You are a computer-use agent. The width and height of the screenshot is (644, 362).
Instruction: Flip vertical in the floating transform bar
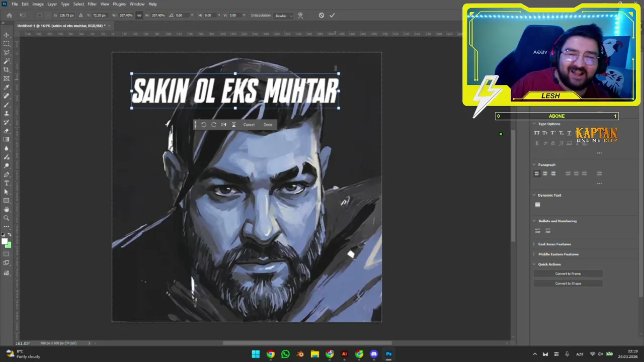click(233, 125)
